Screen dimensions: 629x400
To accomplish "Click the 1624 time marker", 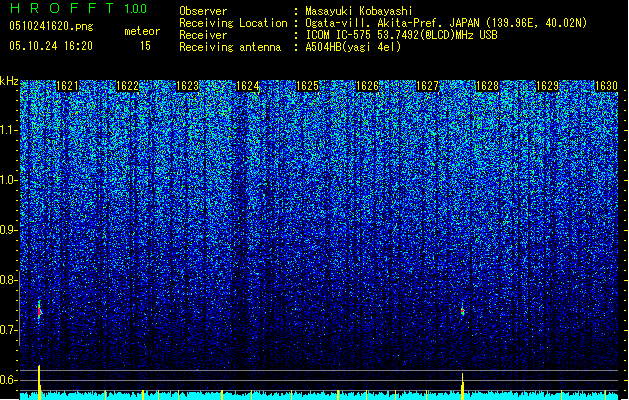I will [248, 86].
